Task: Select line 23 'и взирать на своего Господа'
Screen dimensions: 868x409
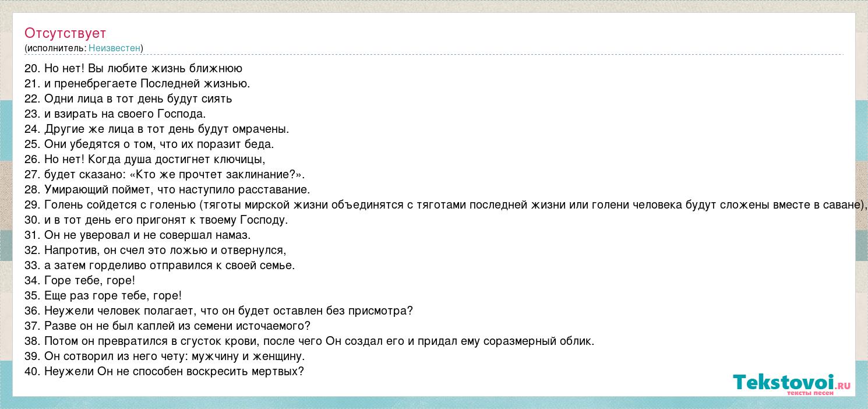Action: click(115, 114)
